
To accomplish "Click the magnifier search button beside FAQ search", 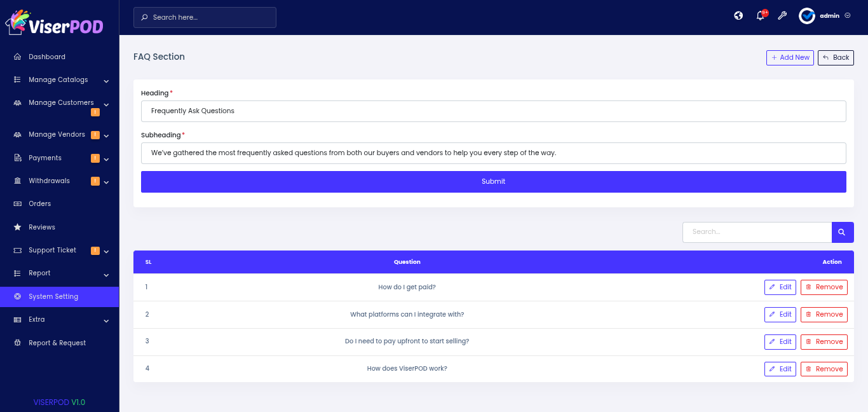I will pos(842,232).
